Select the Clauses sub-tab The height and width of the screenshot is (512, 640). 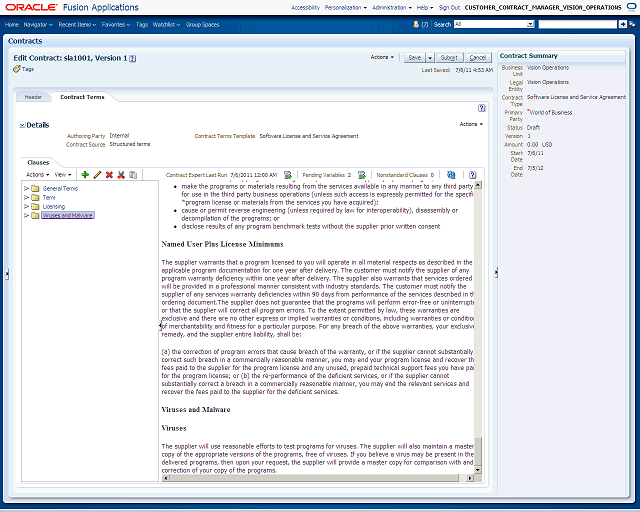tap(38, 163)
